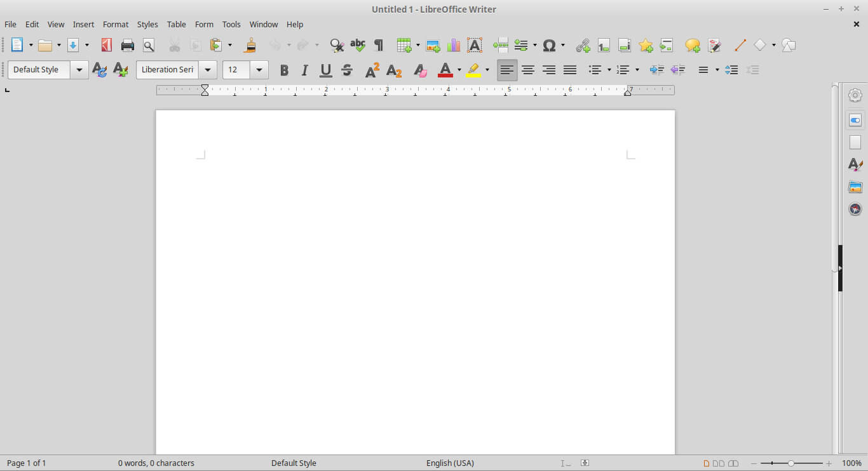Click English (USA) language in status bar
The width and height of the screenshot is (868, 471).
tap(450, 463)
